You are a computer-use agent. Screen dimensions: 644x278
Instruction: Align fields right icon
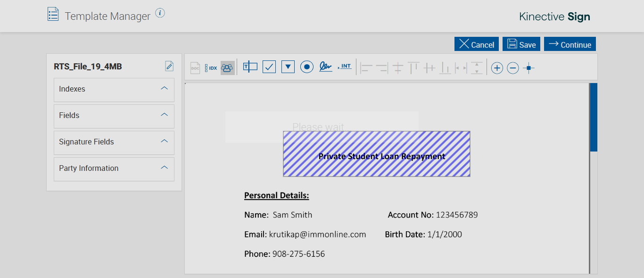(x=382, y=68)
